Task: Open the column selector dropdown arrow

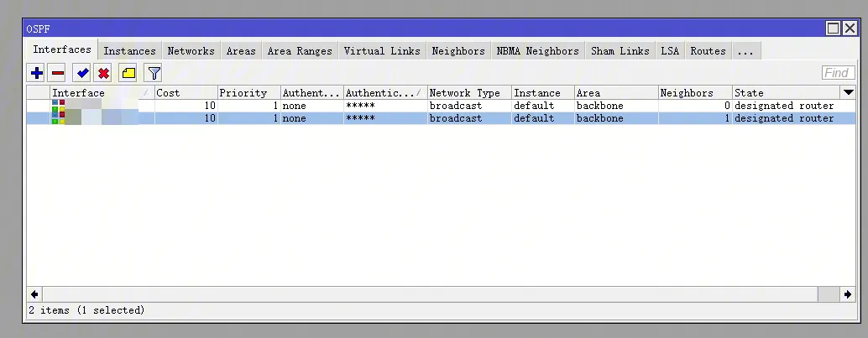Action: pos(848,92)
